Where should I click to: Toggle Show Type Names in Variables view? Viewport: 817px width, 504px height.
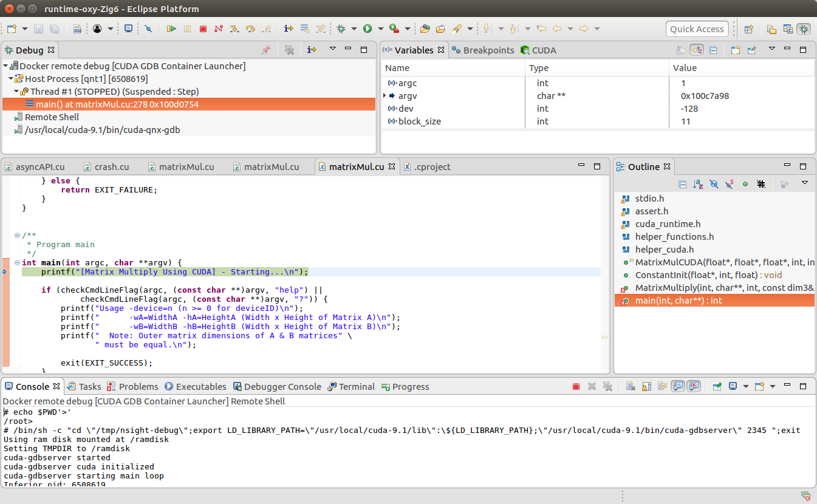tap(681, 50)
